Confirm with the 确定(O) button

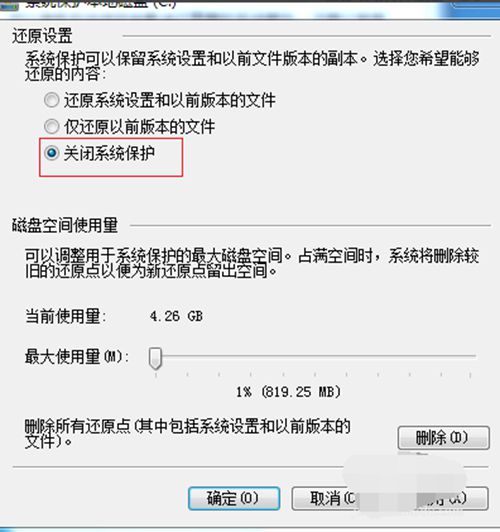point(234,498)
